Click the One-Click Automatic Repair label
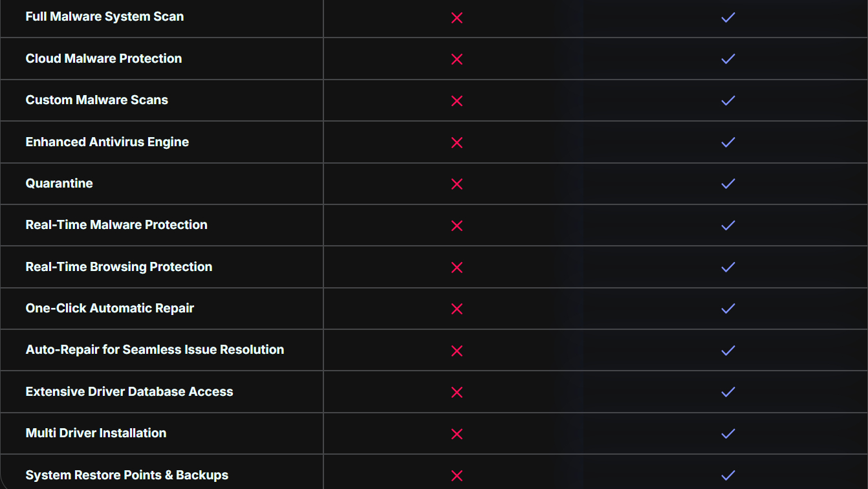The height and width of the screenshot is (489, 868). [110, 308]
